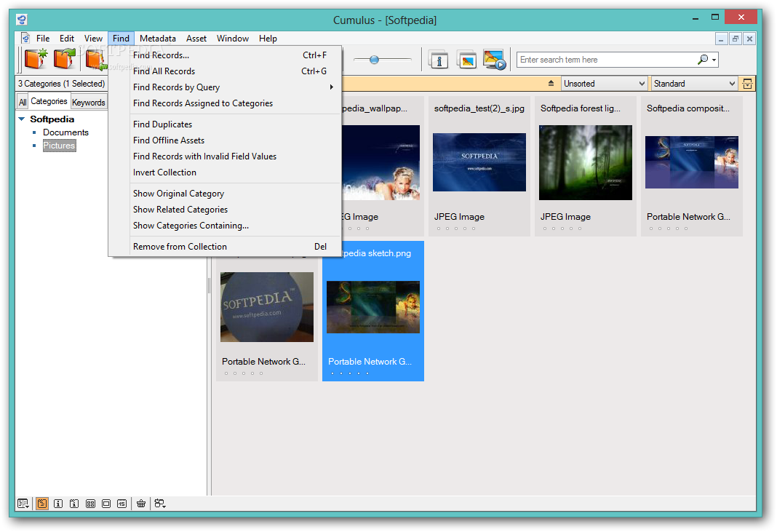
Task: Toggle the calendar 15 view button
Action: point(122,503)
